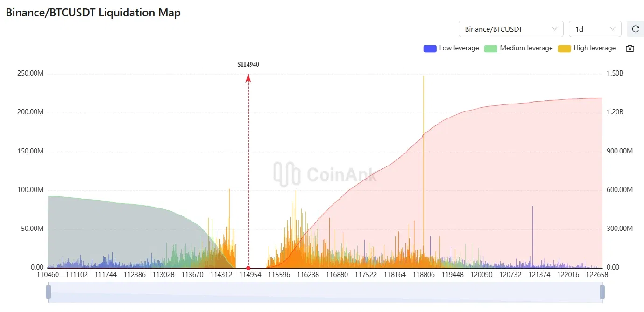644x312 pixels.
Task: Open the Binance/BTCUSDT pair dropdown
Action: coord(510,29)
